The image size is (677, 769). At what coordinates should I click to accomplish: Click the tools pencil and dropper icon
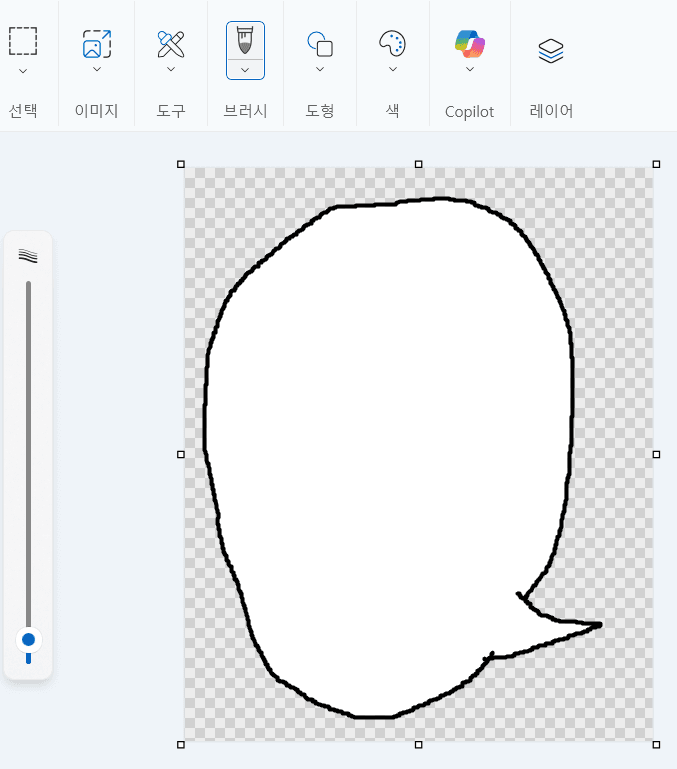(x=171, y=44)
